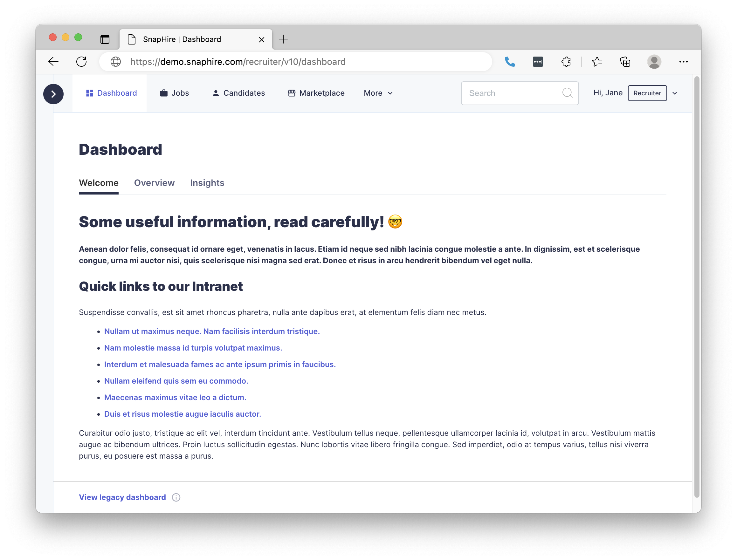Image resolution: width=737 pixels, height=560 pixels.
Task: Open the user account dropdown chevron
Action: [675, 93]
